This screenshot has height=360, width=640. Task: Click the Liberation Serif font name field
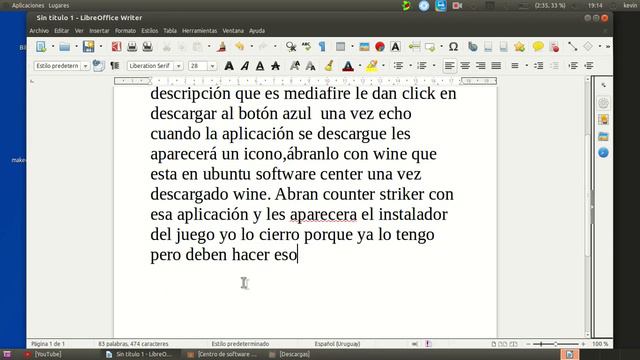(151, 66)
